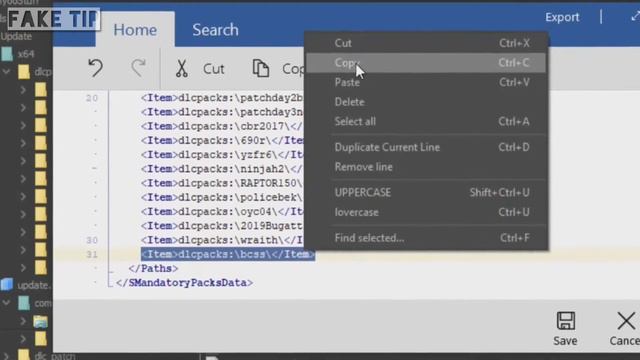Choose Find selected... from the context menu
This screenshot has width=640, height=360.
(x=426, y=238)
